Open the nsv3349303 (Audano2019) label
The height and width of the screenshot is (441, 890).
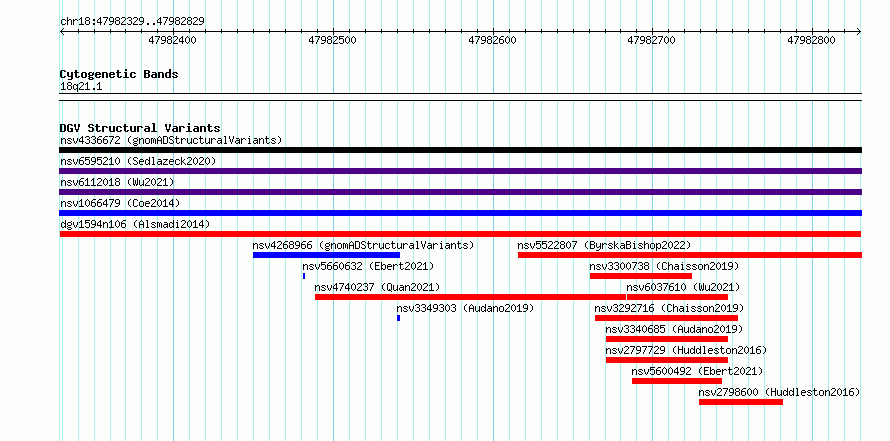465,308
